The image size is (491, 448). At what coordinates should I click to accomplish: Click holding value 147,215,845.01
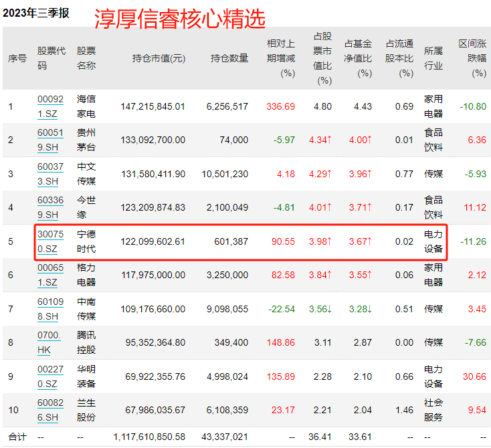point(153,106)
